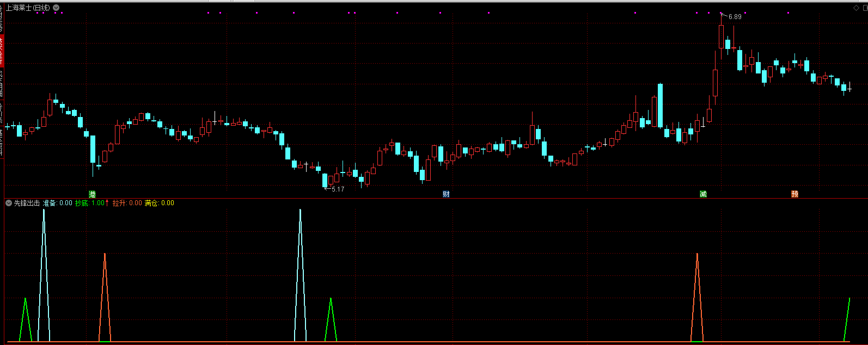The width and height of the screenshot is (868, 345).
Task: Select the red-highlighted side tab
Action: (x=2, y=51)
